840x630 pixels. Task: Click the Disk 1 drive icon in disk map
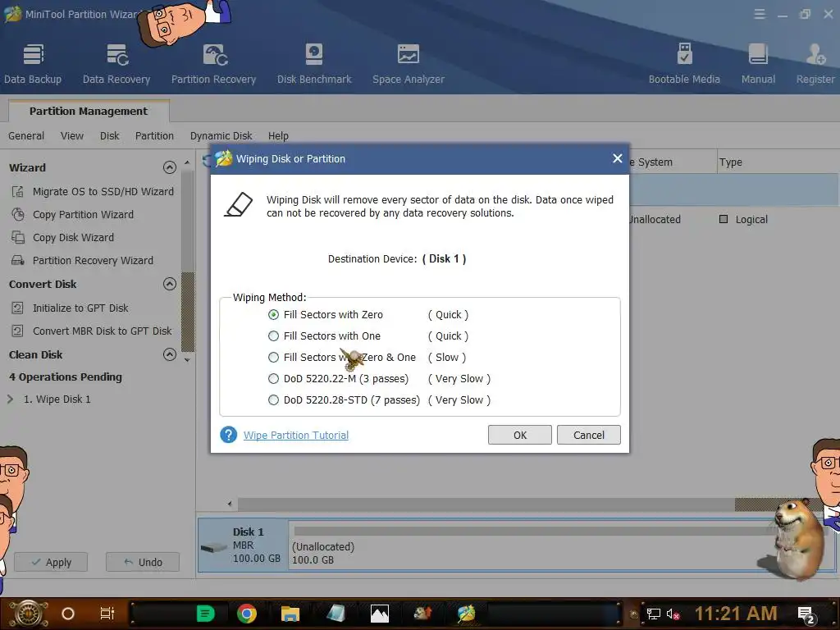point(214,547)
